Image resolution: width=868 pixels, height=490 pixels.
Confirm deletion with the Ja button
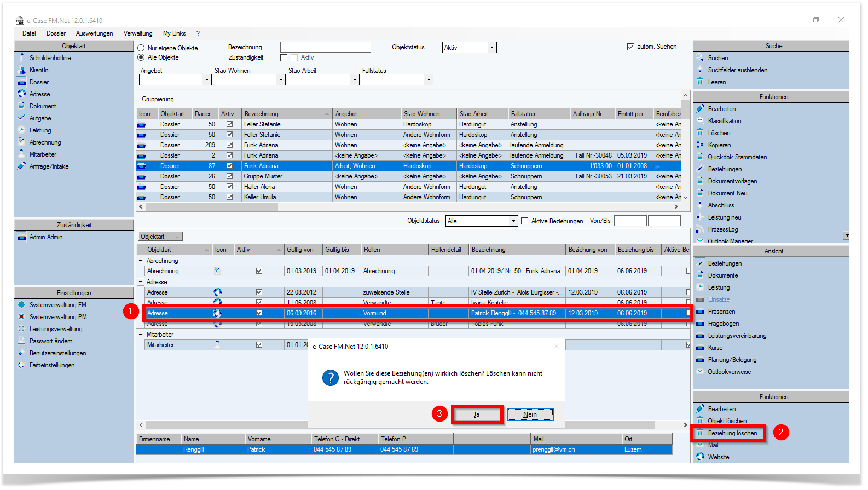pyautogui.click(x=477, y=414)
